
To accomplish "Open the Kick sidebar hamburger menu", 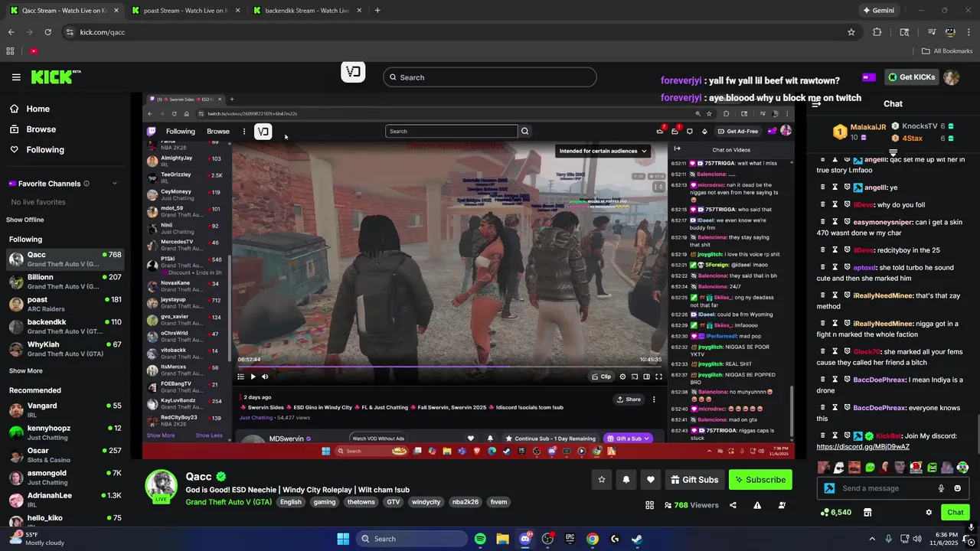I will point(16,77).
